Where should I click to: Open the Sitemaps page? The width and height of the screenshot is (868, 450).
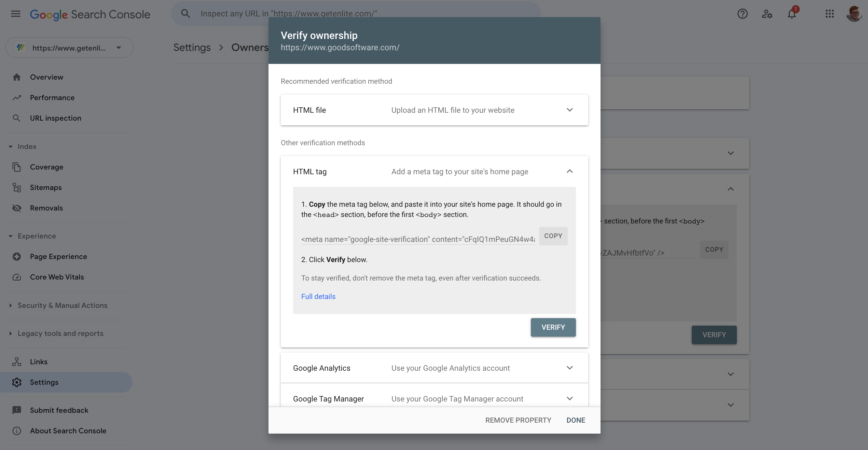(46, 188)
